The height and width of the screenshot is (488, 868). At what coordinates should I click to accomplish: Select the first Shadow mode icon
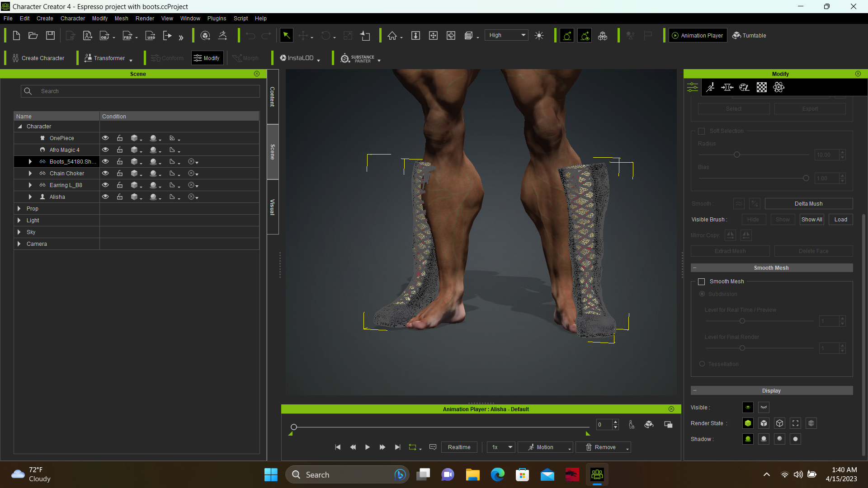click(x=748, y=439)
